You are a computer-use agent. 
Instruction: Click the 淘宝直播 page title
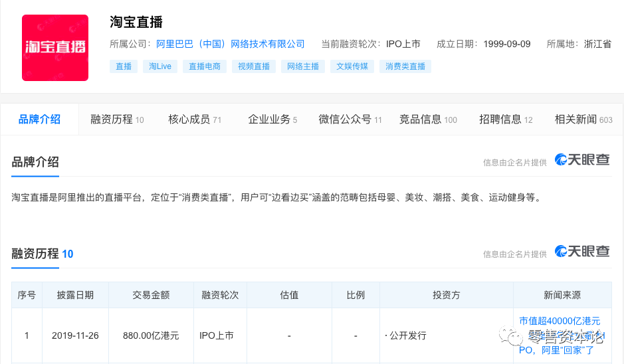pos(136,22)
